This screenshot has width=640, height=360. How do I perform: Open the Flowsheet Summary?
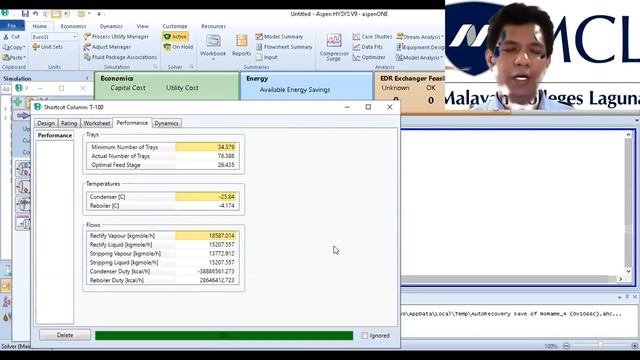(284, 47)
